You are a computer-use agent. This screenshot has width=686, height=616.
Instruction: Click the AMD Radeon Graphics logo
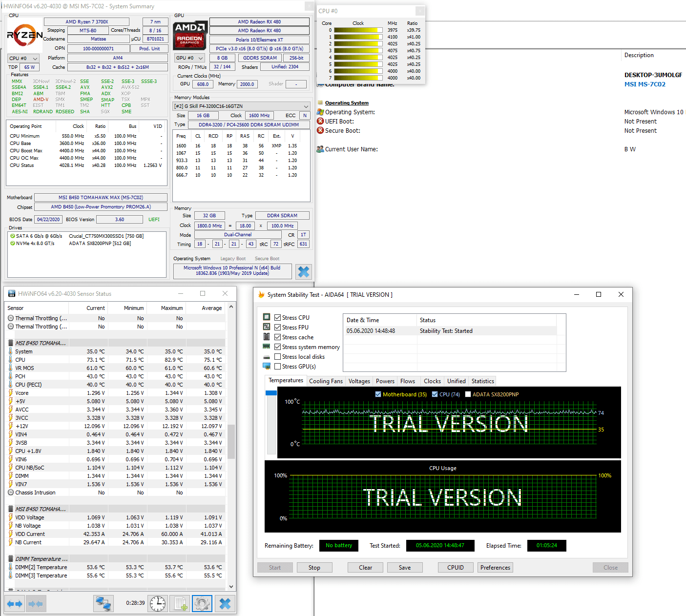[x=190, y=35]
